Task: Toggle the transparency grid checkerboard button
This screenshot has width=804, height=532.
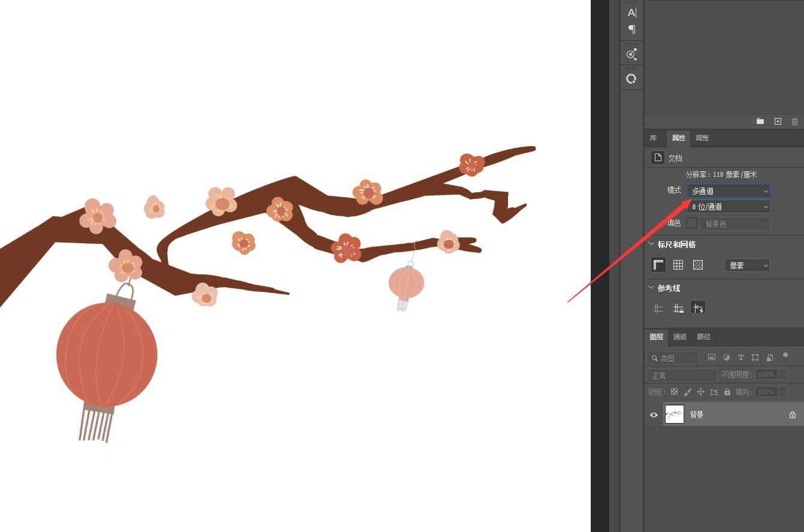Action: (698, 265)
